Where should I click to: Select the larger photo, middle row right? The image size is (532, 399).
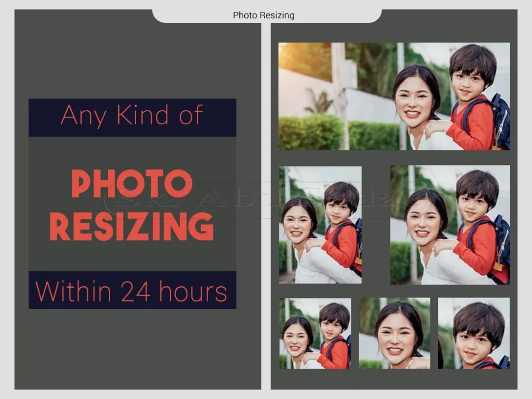tap(450, 225)
